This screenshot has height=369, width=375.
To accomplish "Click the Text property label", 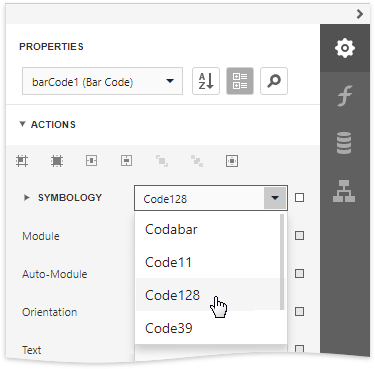I will pos(32,350).
